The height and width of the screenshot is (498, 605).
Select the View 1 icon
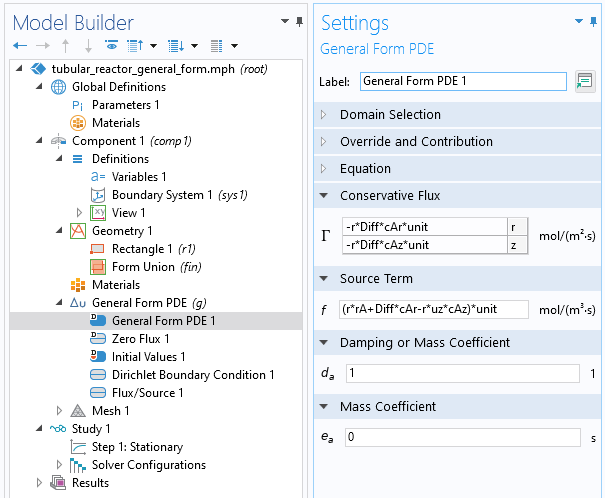pos(98,213)
